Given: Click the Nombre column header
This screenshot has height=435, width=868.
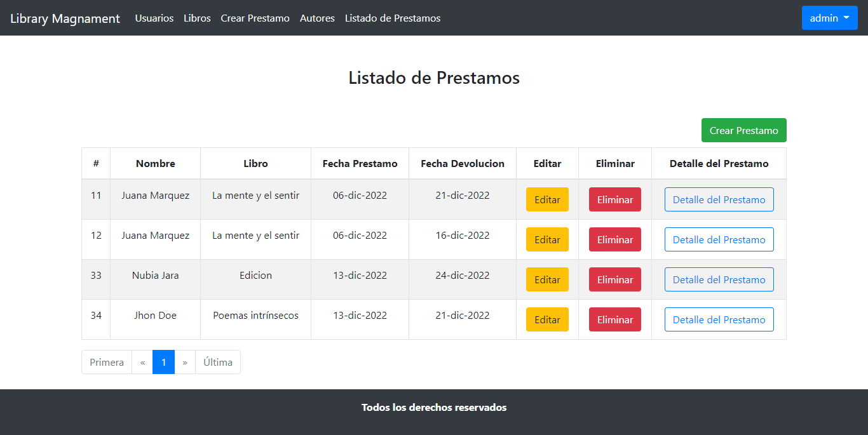Looking at the screenshot, I should coord(156,163).
